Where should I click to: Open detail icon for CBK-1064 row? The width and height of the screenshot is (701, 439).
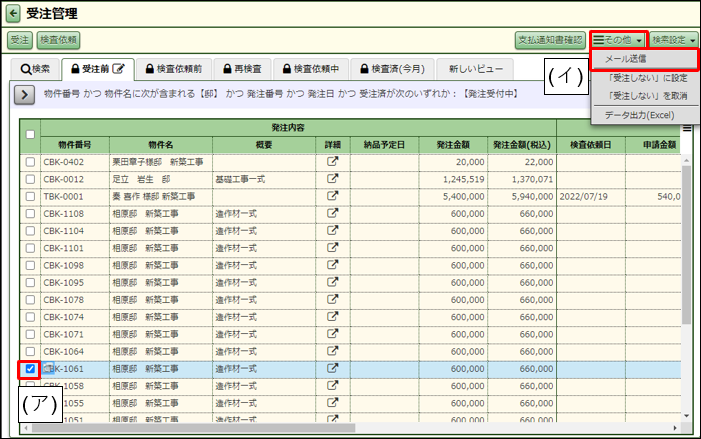[332, 351]
